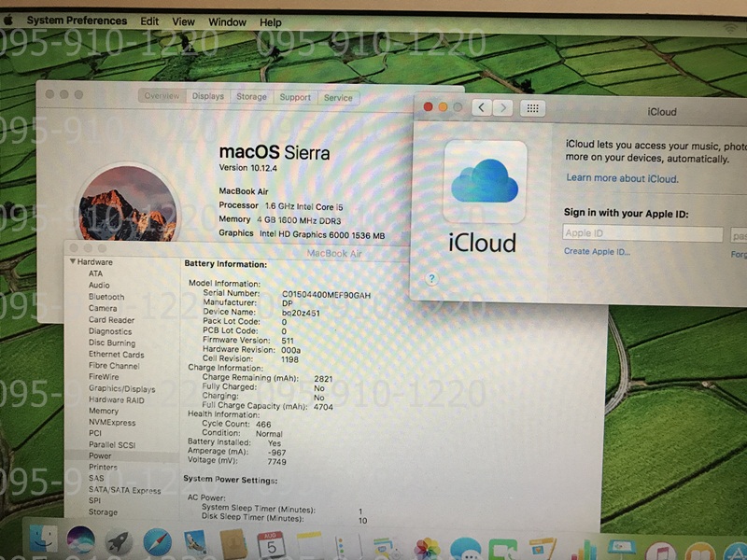Select SAS in the sidebar
The image size is (747, 560).
point(96,478)
